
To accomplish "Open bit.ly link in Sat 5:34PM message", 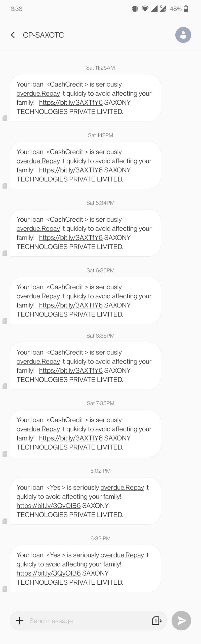I will pos(71,238).
